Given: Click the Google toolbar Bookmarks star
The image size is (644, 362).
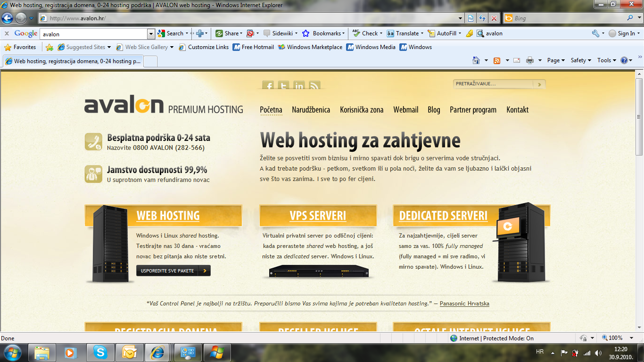Looking at the screenshot, I should pos(305,33).
